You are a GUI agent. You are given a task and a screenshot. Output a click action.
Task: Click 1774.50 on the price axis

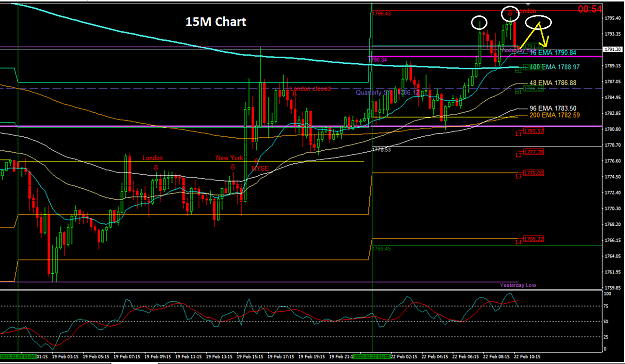click(x=612, y=177)
